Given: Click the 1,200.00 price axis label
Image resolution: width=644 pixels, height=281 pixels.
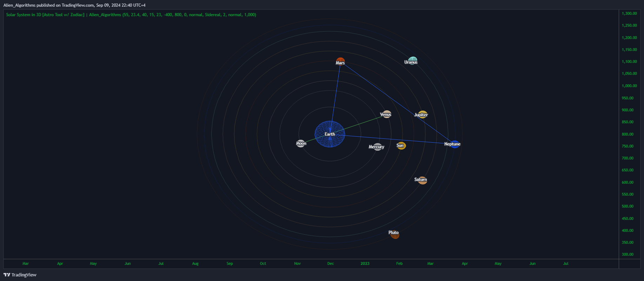Looking at the screenshot, I should (x=629, y=38).
